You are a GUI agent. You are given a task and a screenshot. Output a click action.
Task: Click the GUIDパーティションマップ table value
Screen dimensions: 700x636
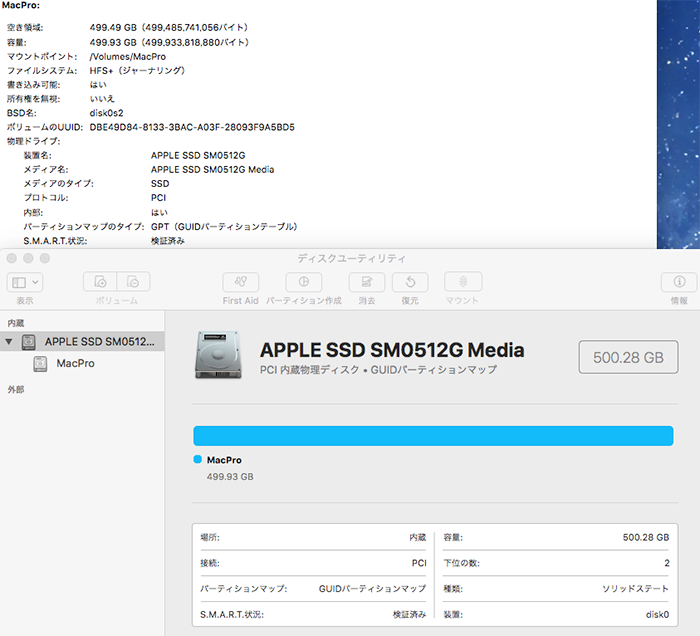pos(372,589)
